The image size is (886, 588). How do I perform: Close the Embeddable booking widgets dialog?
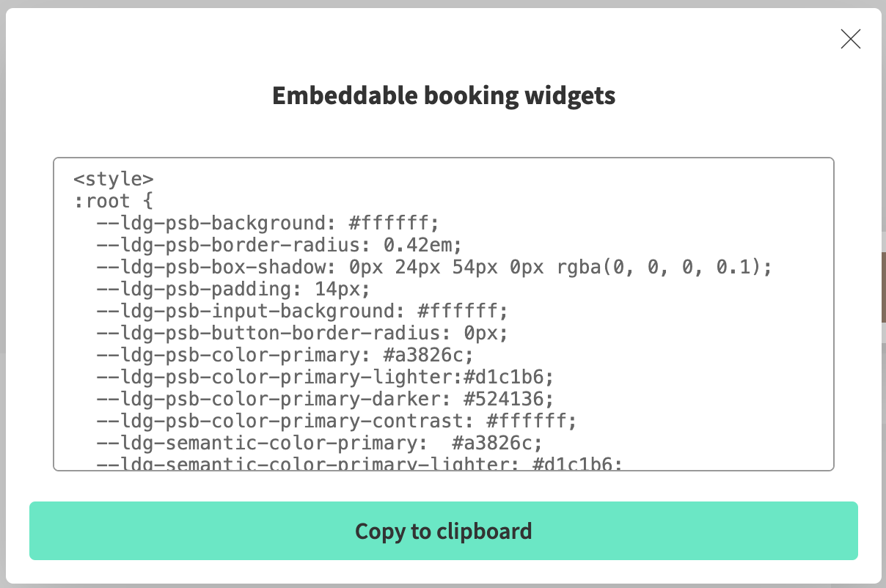[x=850, y=39]
